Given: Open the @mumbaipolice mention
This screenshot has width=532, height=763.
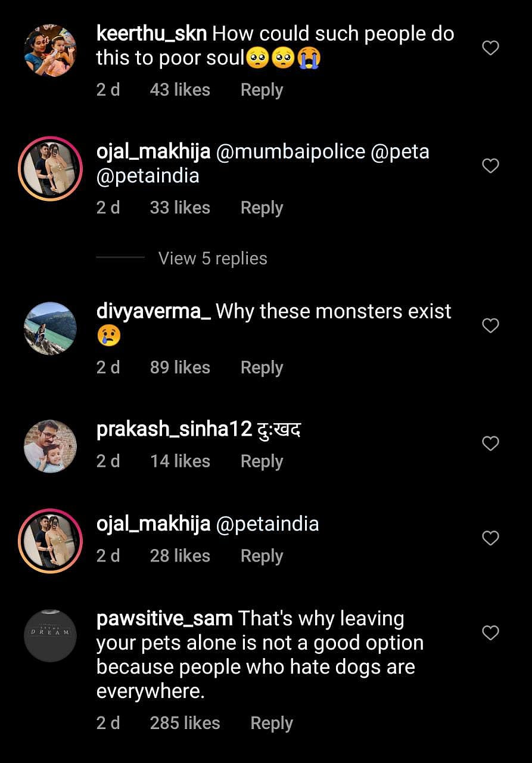Looking at the screenshot, I should coord(290,151).
